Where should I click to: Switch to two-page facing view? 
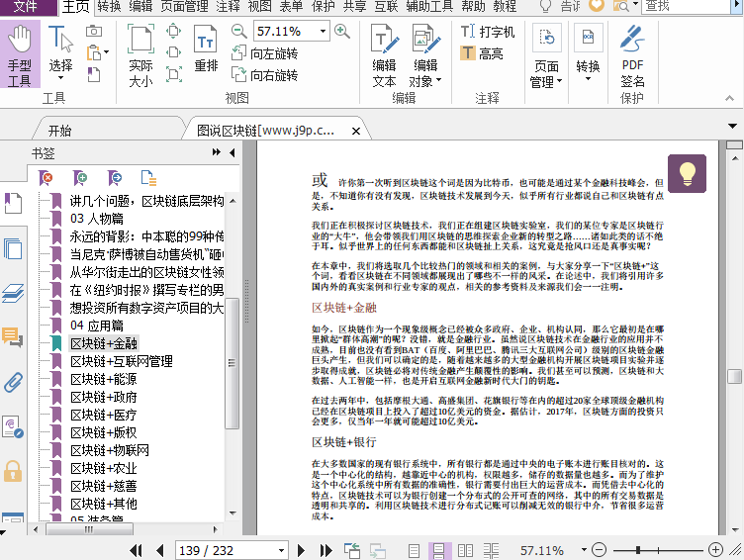point(463,550)
